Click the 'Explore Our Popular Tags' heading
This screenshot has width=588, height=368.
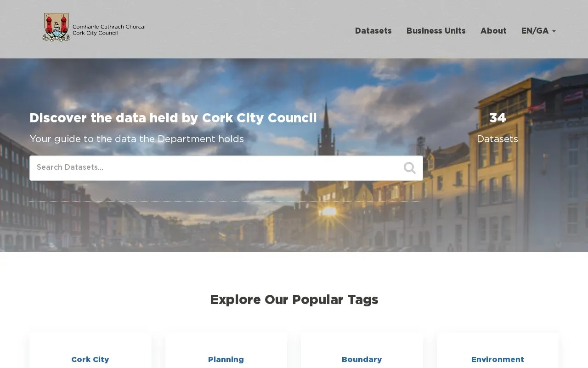294,300
